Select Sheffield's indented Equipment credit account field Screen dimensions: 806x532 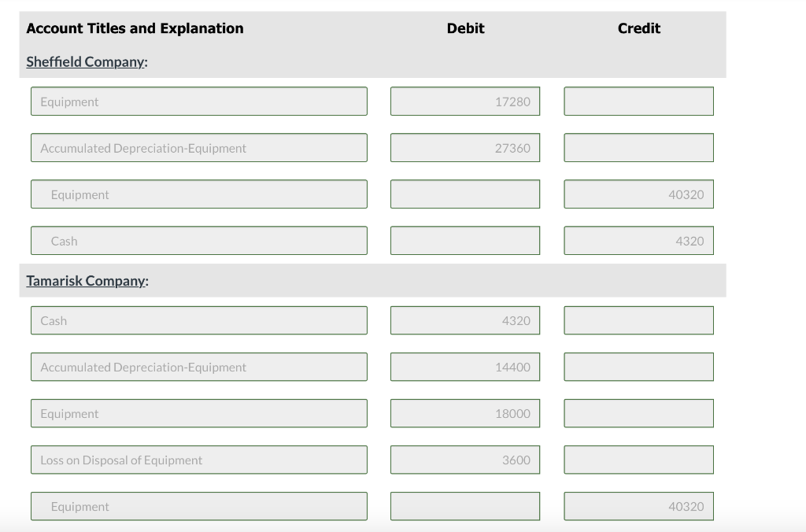(x=199, y=194)
